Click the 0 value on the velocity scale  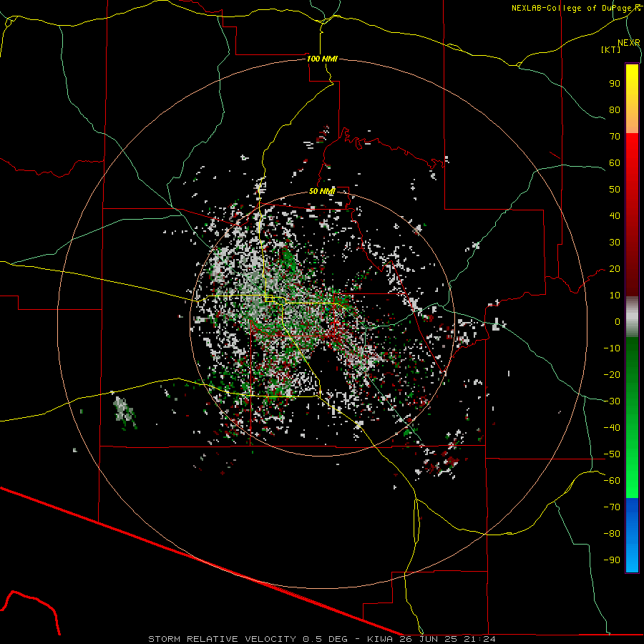618,322
